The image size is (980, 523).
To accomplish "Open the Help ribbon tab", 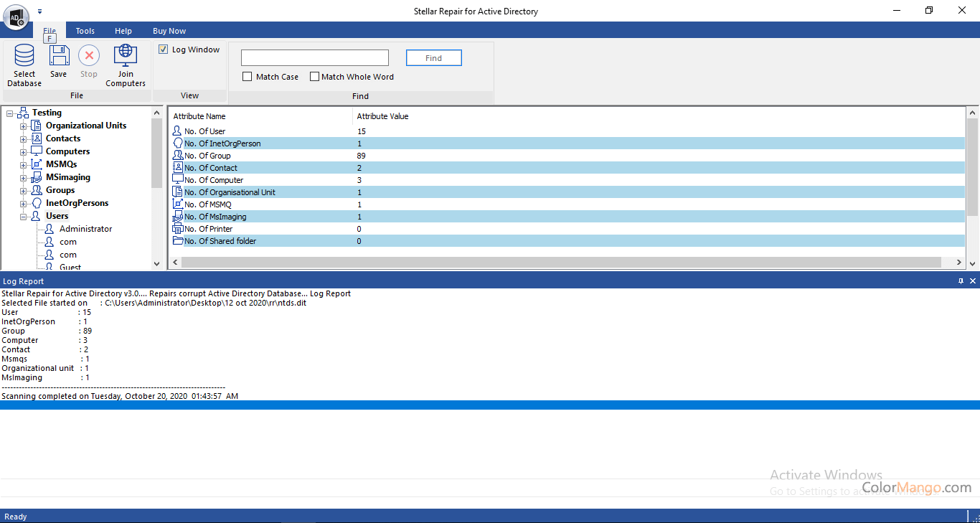I will pos(123,31).
